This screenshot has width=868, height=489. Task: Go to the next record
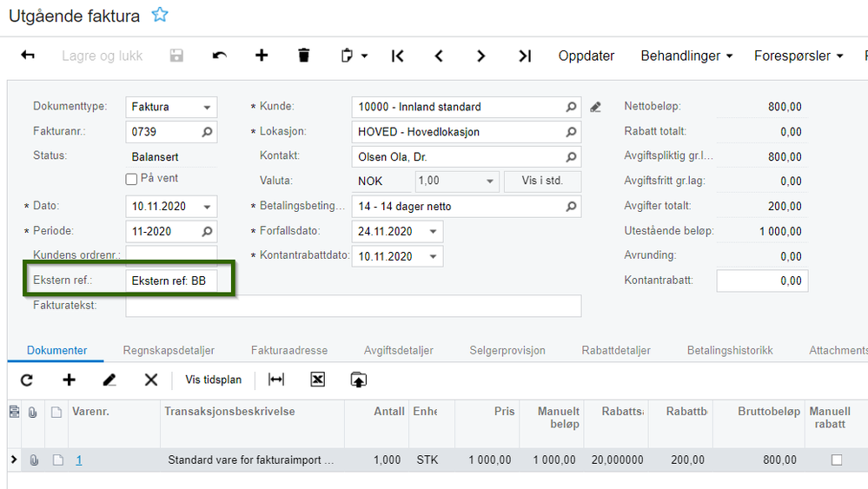480,56
